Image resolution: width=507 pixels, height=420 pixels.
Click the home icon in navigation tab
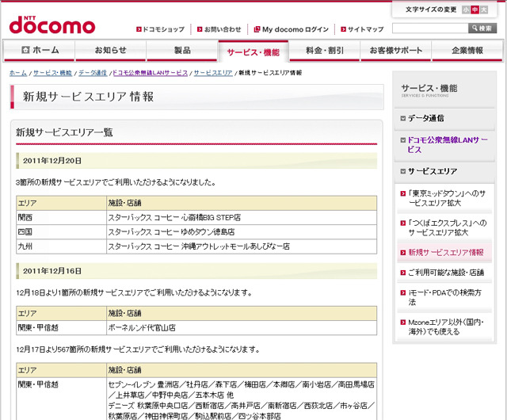25,50
